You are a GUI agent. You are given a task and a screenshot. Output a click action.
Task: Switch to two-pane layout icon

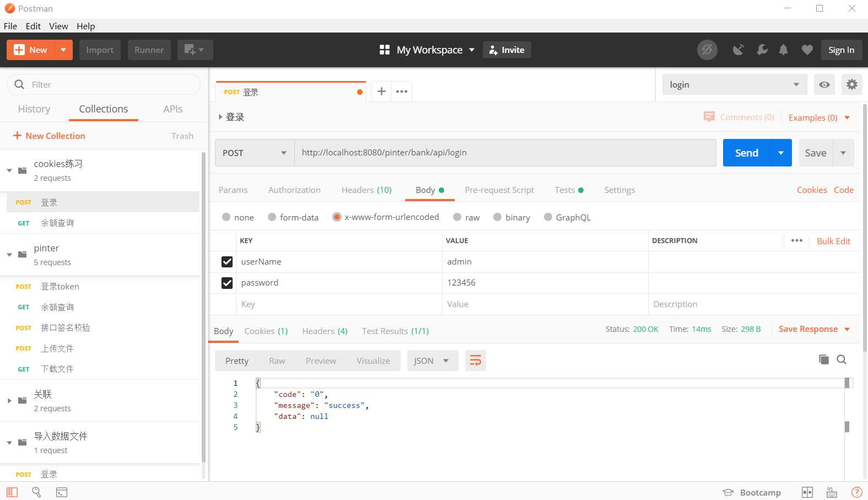(807, 492)
